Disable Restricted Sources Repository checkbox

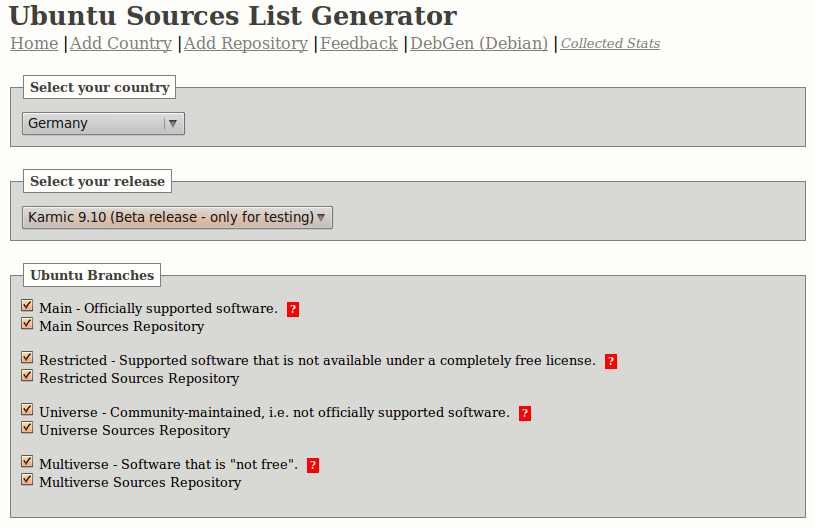(x=27, y=377)
